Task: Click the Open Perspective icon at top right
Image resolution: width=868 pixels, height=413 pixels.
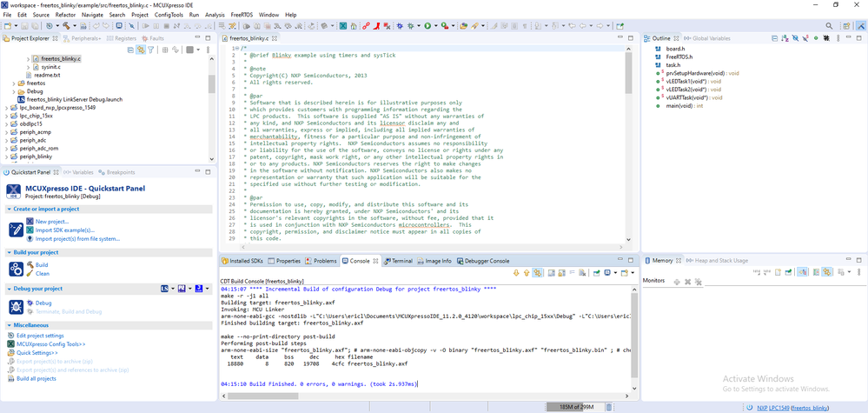Action: coord(846,25)
